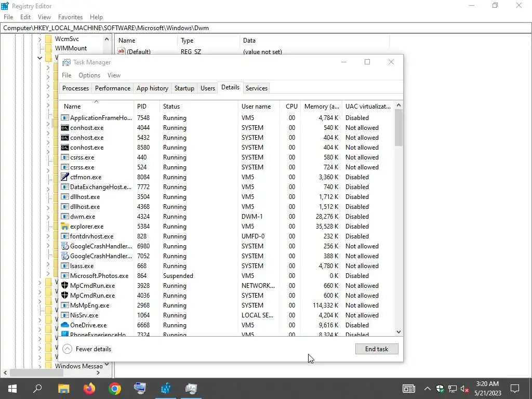Click the explorer.exe folder icon
The image size is (532, 399).
pyautogui.click(x=64, y=227)
